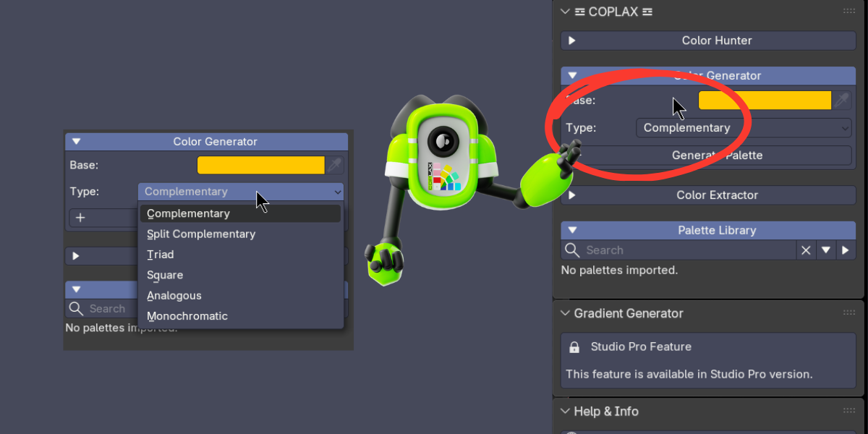The width and height of the screenshot is (868, 434).
Task: Focus the Search field in left inset panel
Action: tap(107, 309)
